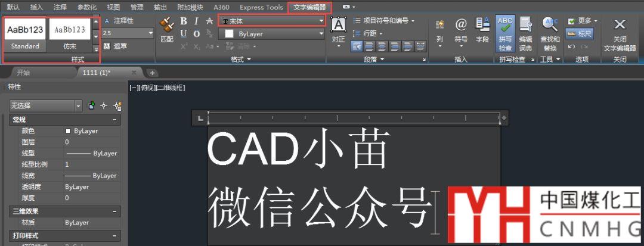
Task: Open the Justification (对正) button
Action: tap(339, 32)
